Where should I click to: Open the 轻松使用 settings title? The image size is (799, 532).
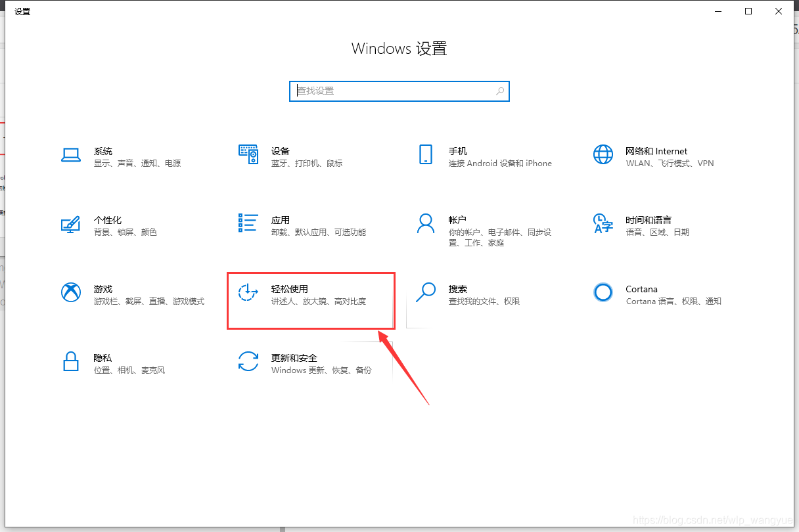coord(289,289)
